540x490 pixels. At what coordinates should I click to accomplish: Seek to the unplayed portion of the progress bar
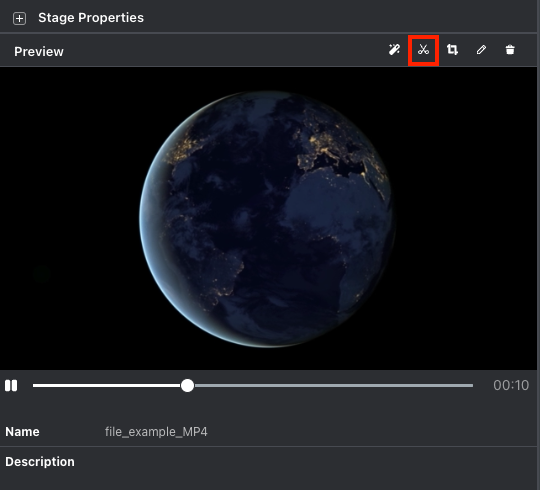pyautogui.click(x=333, y=385)
